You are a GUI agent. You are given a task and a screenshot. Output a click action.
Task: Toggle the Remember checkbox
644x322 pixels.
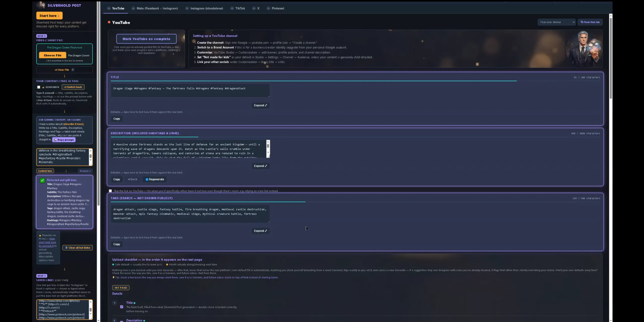click(x=39, y=87)
